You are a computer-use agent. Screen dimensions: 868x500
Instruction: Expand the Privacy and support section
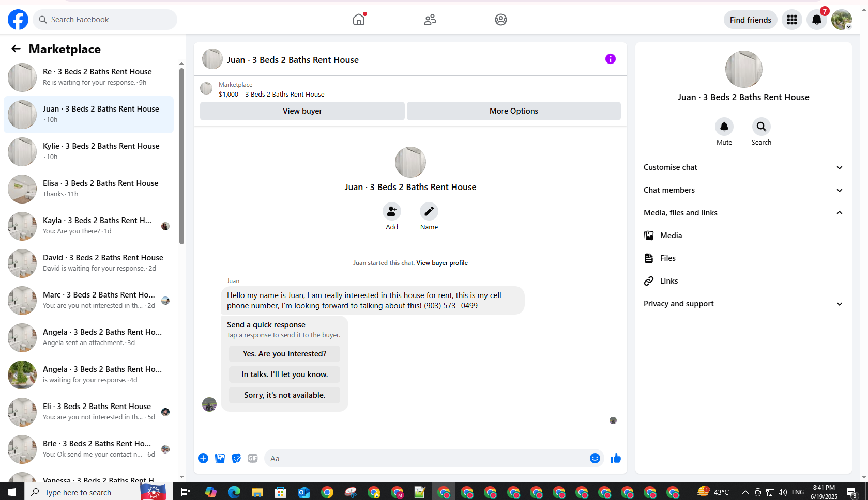(x=743, y=304)
